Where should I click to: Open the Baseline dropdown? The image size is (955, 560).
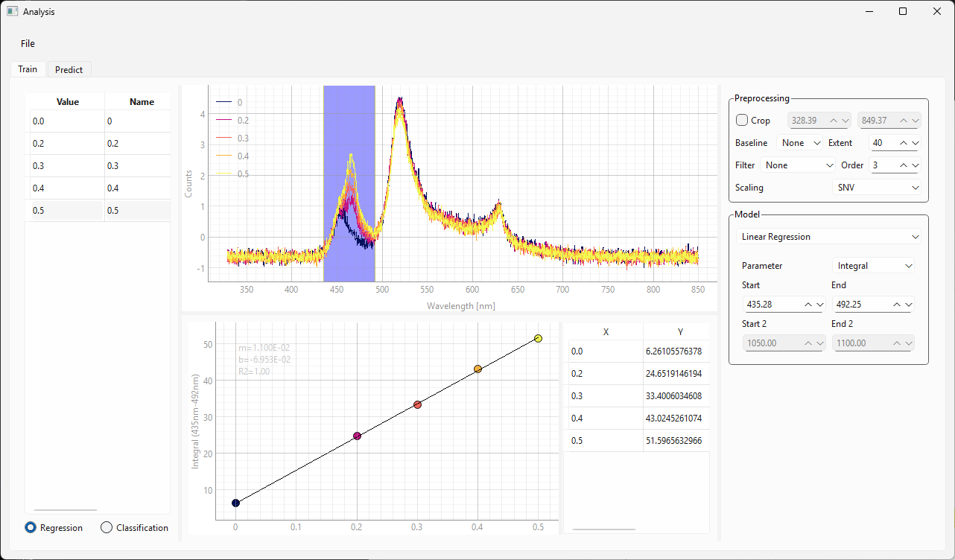800,143
